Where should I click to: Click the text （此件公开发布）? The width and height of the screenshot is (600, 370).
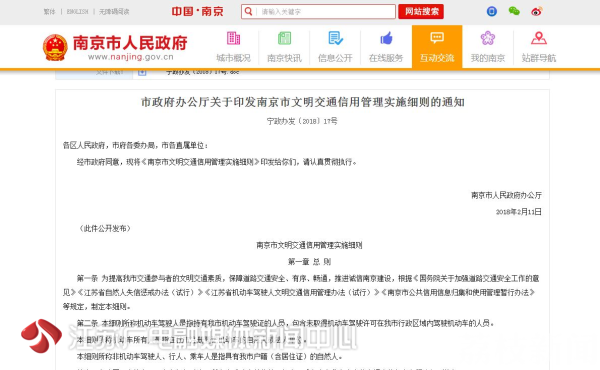[105, 228]
